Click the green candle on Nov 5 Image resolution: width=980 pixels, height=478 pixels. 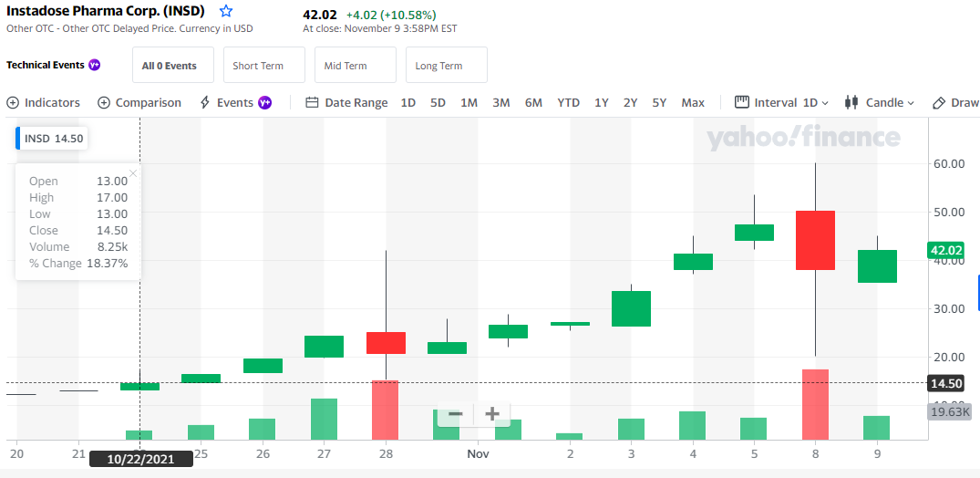point(754,232)
